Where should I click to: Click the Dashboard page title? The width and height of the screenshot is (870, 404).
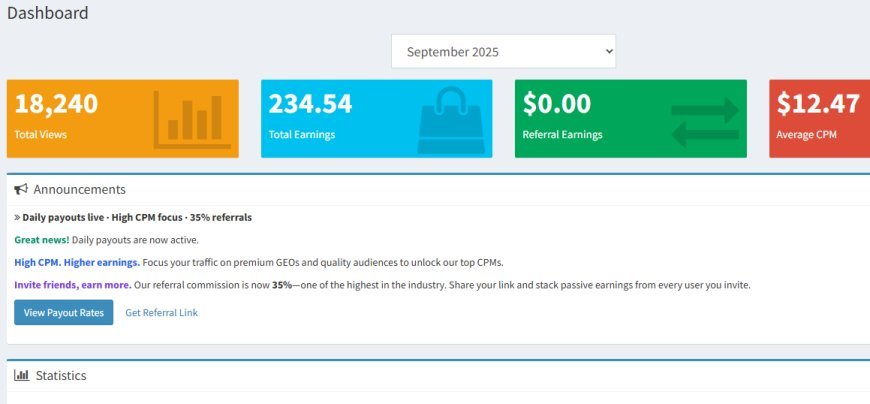pos(48,13)
